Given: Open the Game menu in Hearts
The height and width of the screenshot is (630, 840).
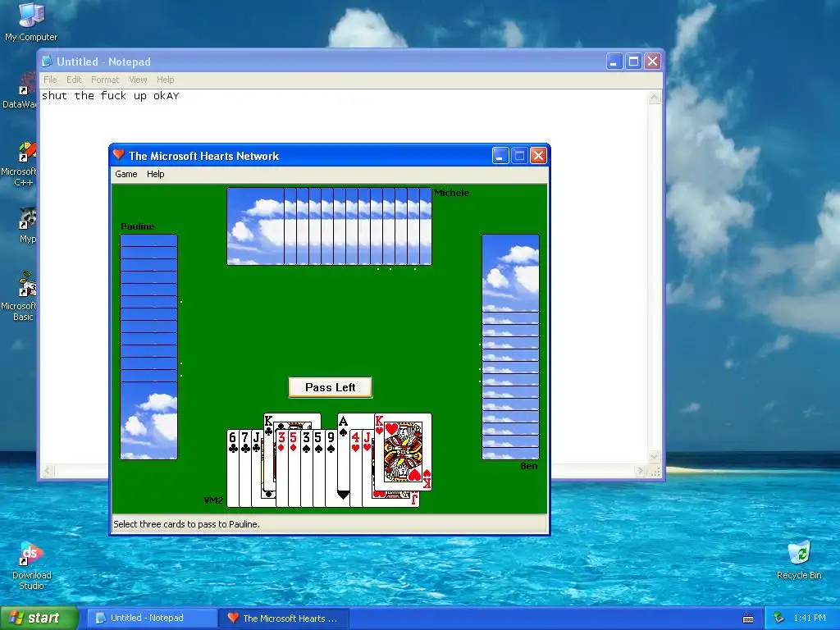Looking at the screenshot, I should coord(126,174).
